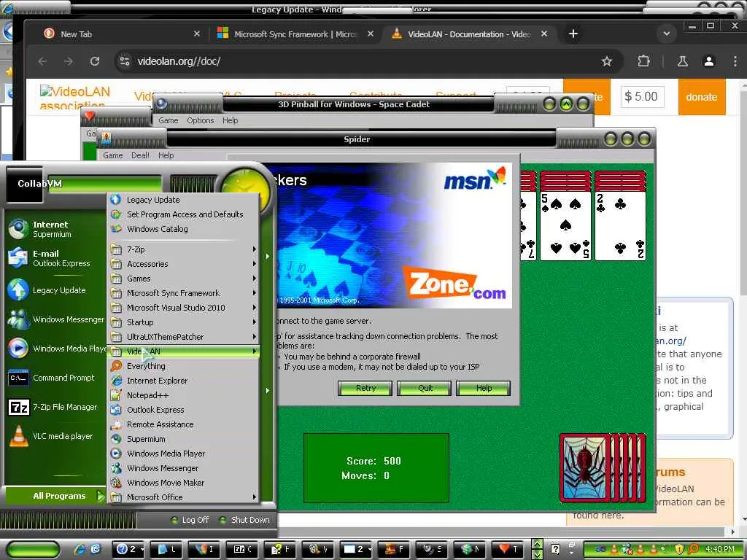747x560 pixels.
Task: Open Help menu in Spider window
Action: 166,155
